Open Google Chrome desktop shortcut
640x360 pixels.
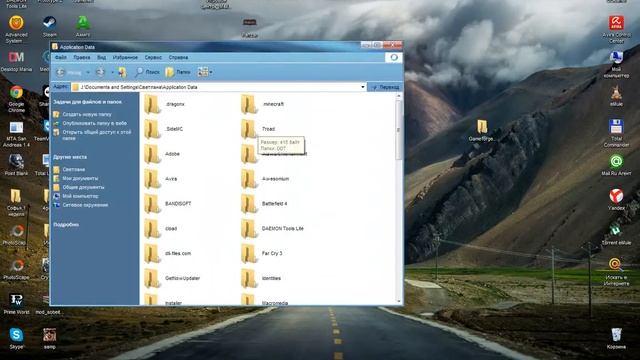(x=16, y=99)
